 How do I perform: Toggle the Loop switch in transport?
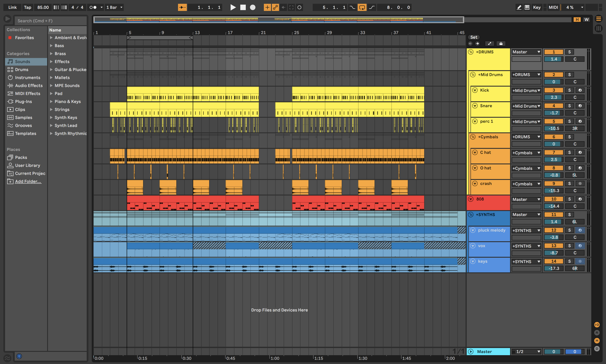[362, 7]
